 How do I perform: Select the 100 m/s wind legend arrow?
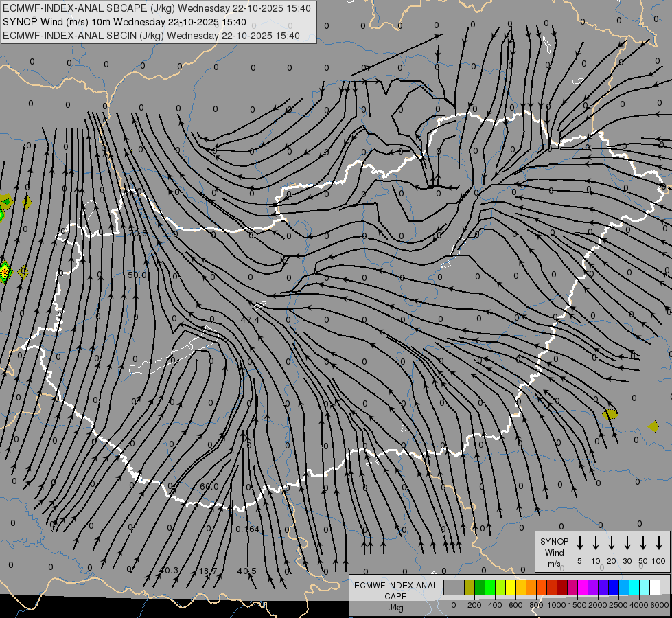pyautogui.click(x=659, y=543)
